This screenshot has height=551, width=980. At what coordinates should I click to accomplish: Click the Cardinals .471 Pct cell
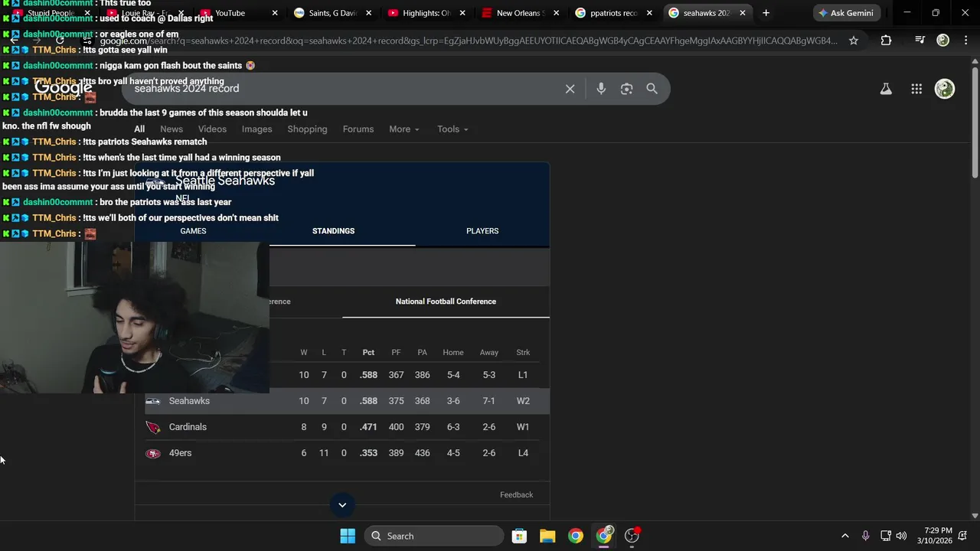368,427
